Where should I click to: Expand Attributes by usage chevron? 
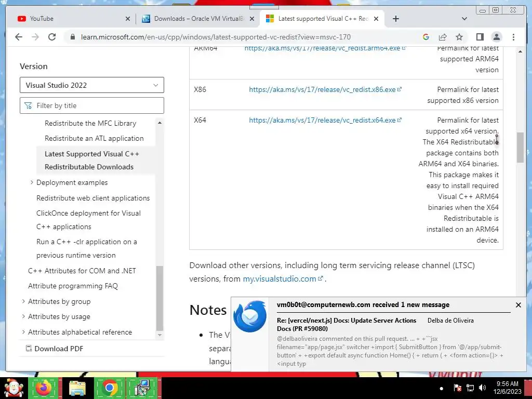pyautogui.click(x=23, y=316)
